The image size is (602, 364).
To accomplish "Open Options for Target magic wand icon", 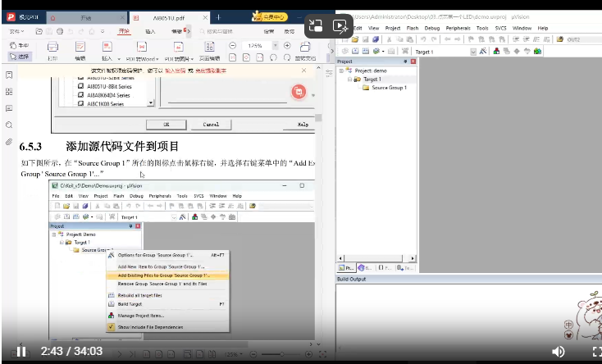I will pos(483,51).
